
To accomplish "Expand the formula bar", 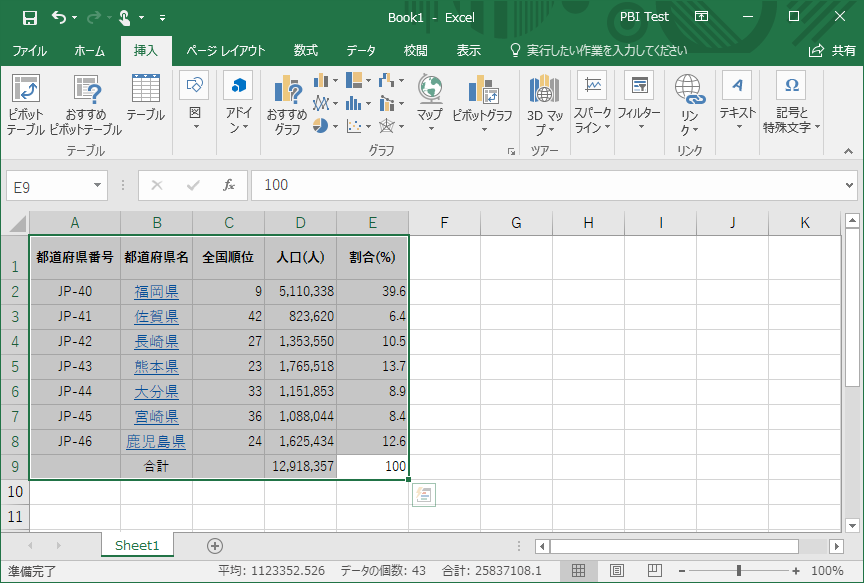I will (x=850, y=185).
